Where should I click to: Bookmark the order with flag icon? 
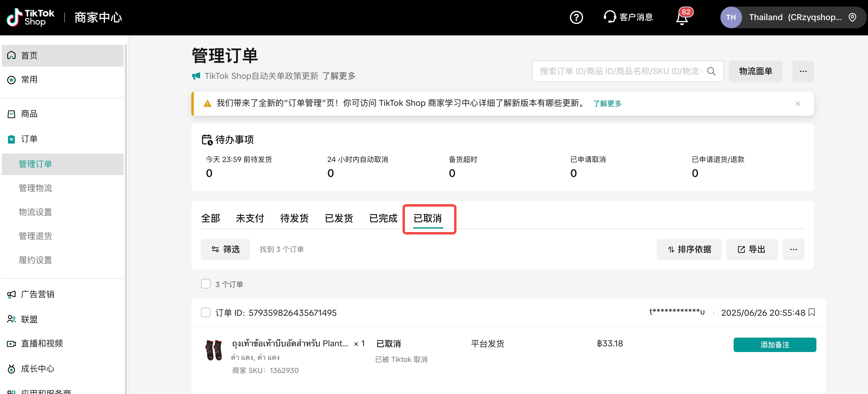point(811,312)
